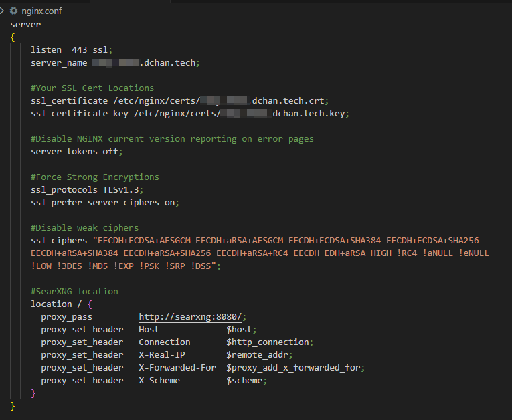The image size is (512, 420).
Task: Click '$proxy_add_x_forwarded_for;' variable
Action: [x=296, y=368]
